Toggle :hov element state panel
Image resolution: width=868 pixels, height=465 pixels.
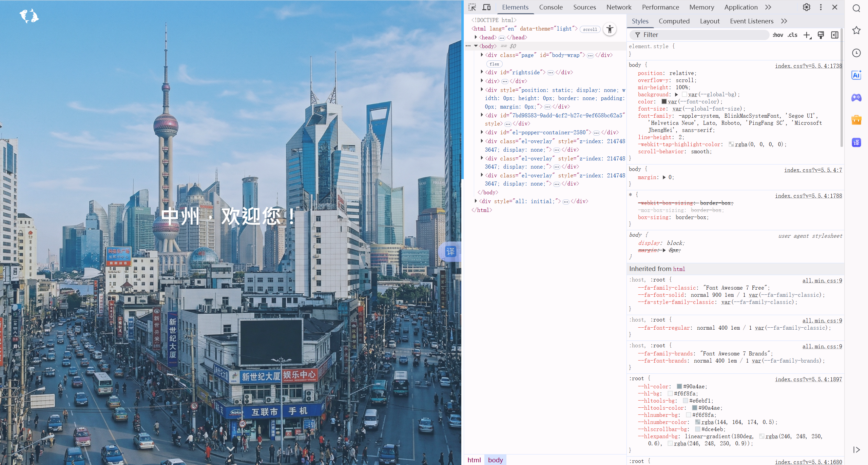pos(777,35)
